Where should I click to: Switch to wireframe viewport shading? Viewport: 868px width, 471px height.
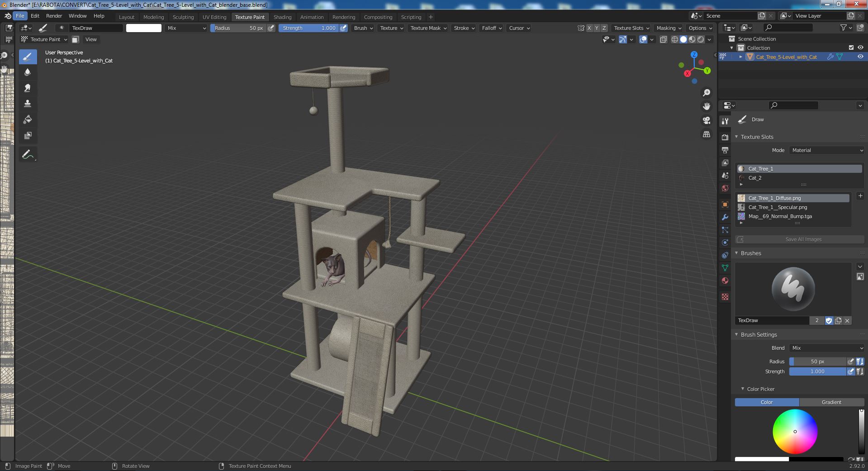coord(674,39)
